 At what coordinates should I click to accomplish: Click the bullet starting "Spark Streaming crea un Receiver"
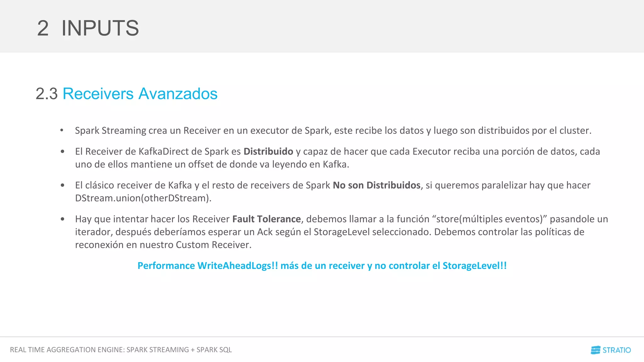pyautogui.click(x=333, y=130)
